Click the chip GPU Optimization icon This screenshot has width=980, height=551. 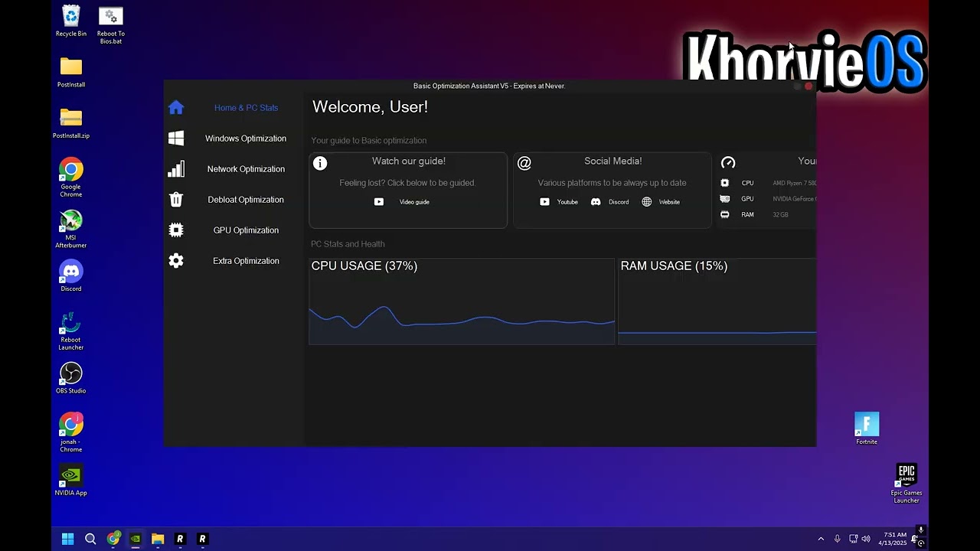pyautogui.click(x=176, y=230)
